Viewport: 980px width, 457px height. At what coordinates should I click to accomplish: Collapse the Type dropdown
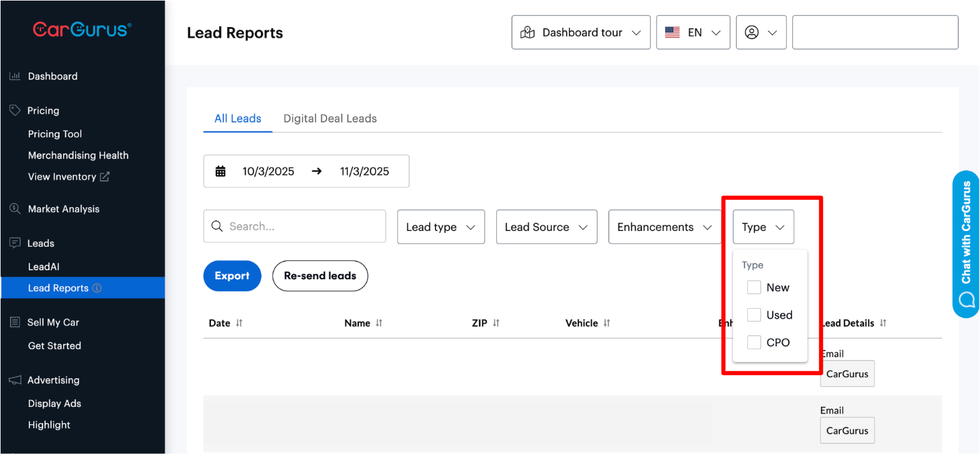pos(763,227)
